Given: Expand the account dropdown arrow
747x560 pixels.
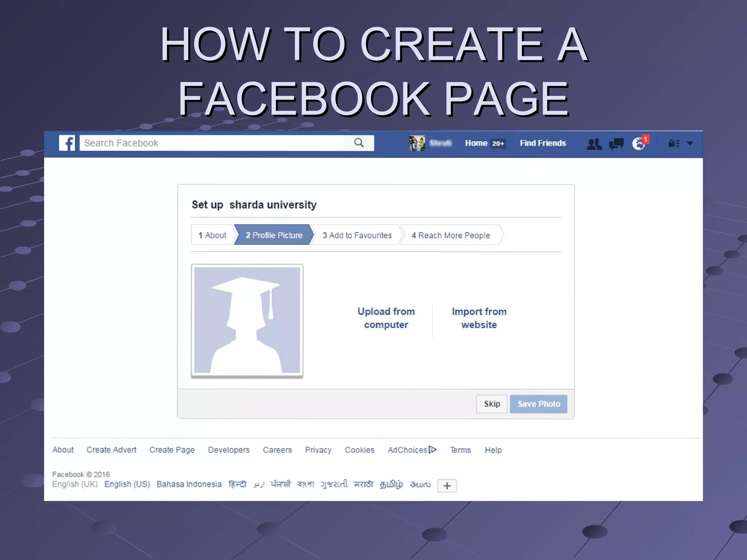Looking at the screenshot, I should 690,143.
